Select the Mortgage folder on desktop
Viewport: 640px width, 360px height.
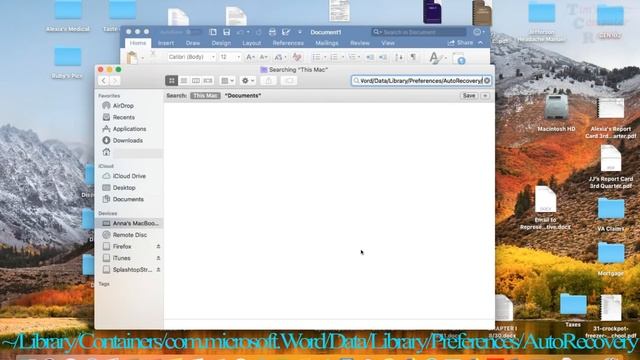[611, 253]
